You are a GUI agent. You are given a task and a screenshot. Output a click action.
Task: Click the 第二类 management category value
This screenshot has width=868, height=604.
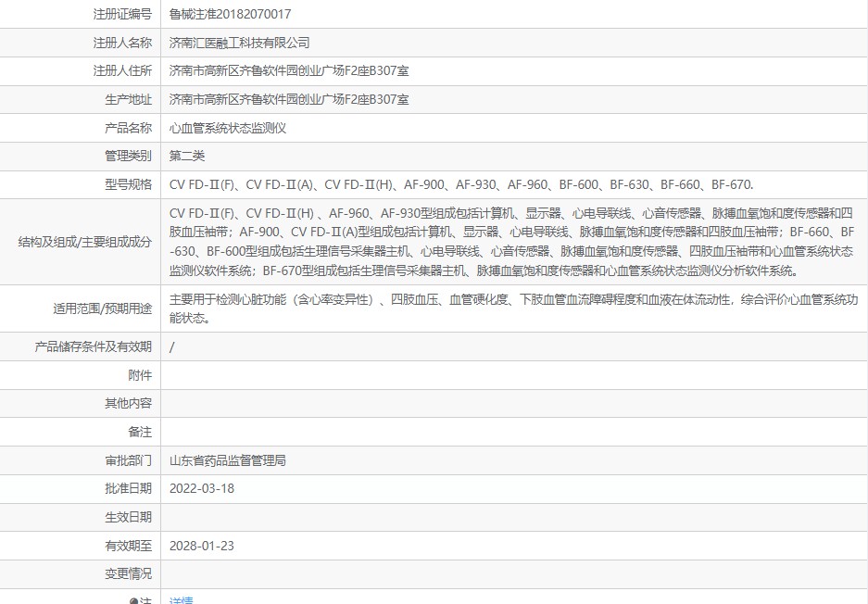pyautogui.click(x=187, y=157)
